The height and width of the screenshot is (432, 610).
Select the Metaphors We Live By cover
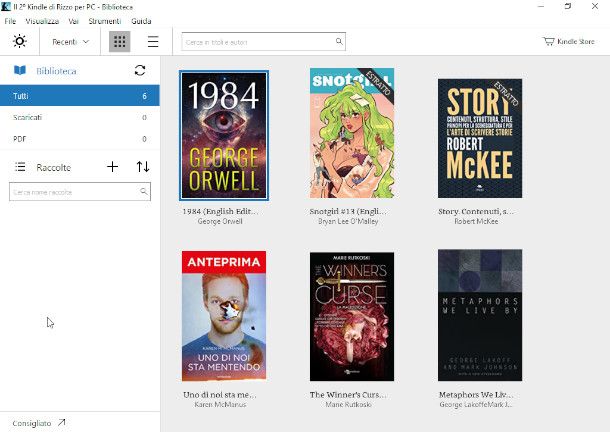480,315
